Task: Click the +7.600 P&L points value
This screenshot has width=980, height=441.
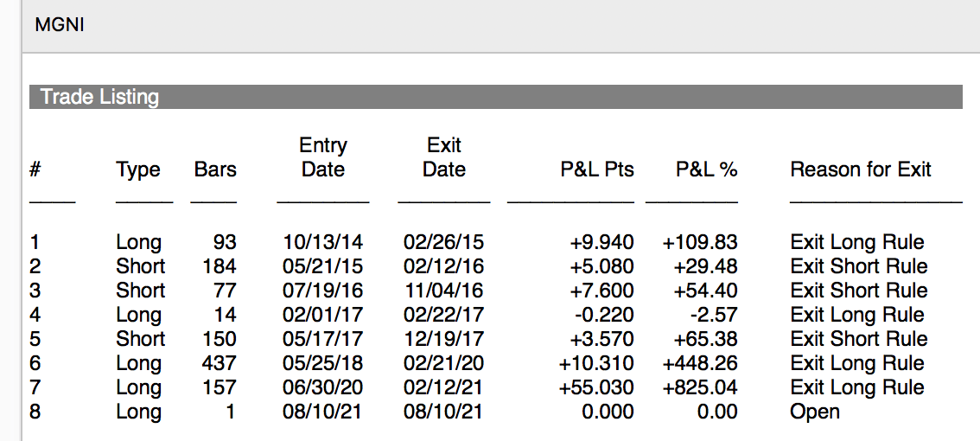Action: tap(601, 291)
